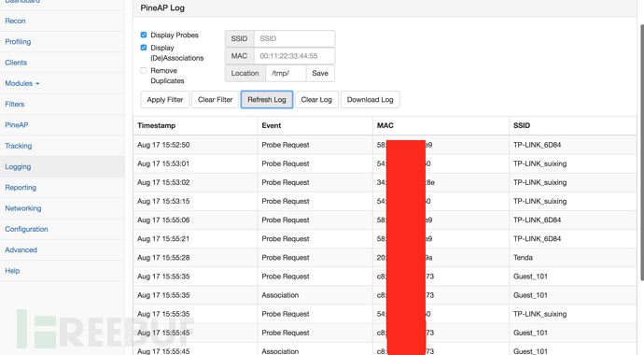Screen dimensions: 644x355
Task: Click SSID TP-LINK_suixing in 15:53:01 row
Action: pos(540,163)
